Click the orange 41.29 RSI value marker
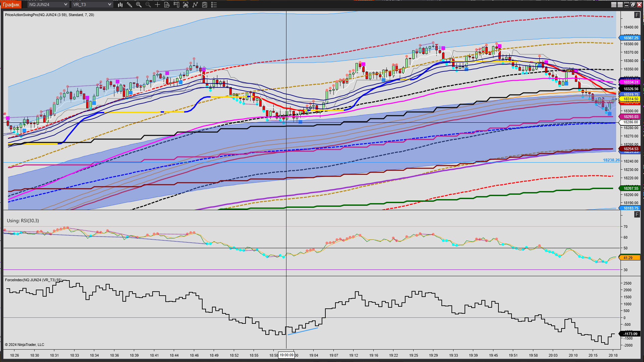Screen dimensions: 644x362 [630, 258]
